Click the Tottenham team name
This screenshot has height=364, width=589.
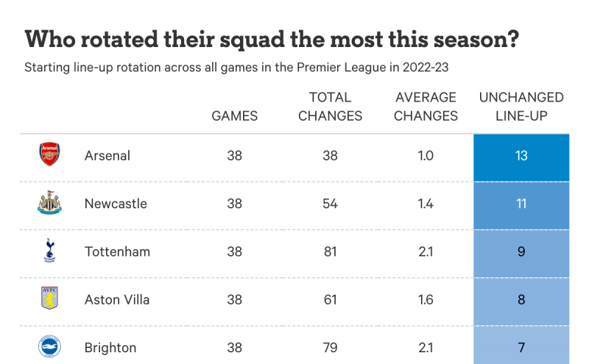117,251
